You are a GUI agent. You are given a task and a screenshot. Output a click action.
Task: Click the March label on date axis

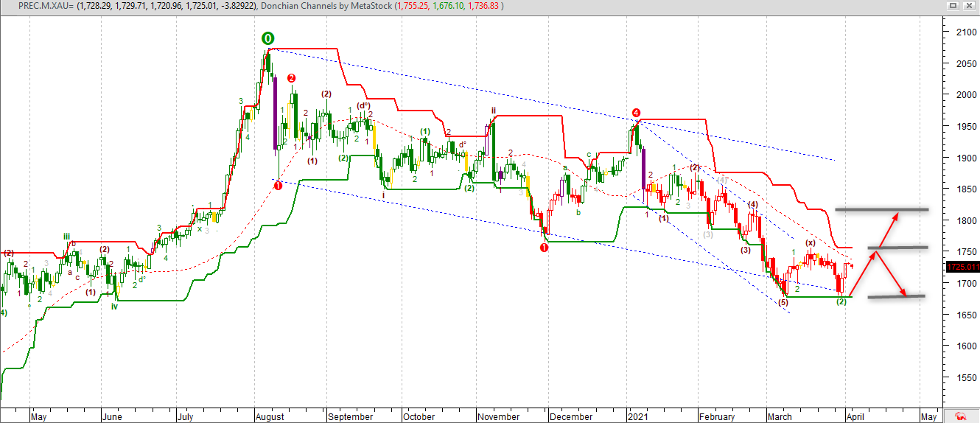pyautogui.click(x=780, y=417)
